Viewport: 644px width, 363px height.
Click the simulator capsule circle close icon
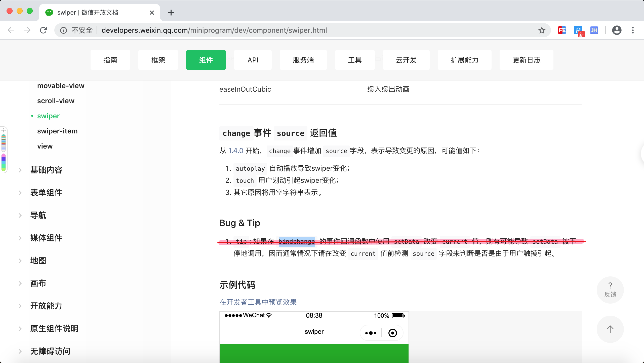(392, 333)
